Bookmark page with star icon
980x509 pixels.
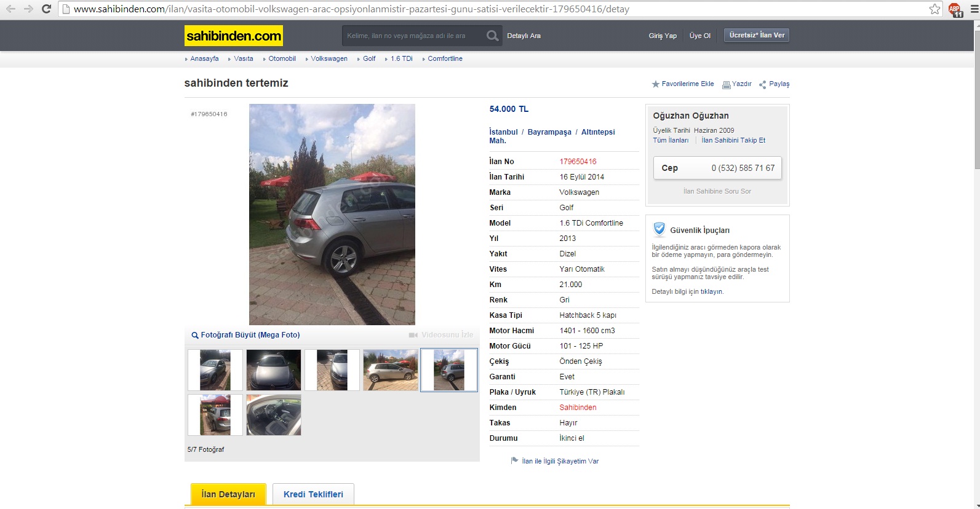click(934, 9)
